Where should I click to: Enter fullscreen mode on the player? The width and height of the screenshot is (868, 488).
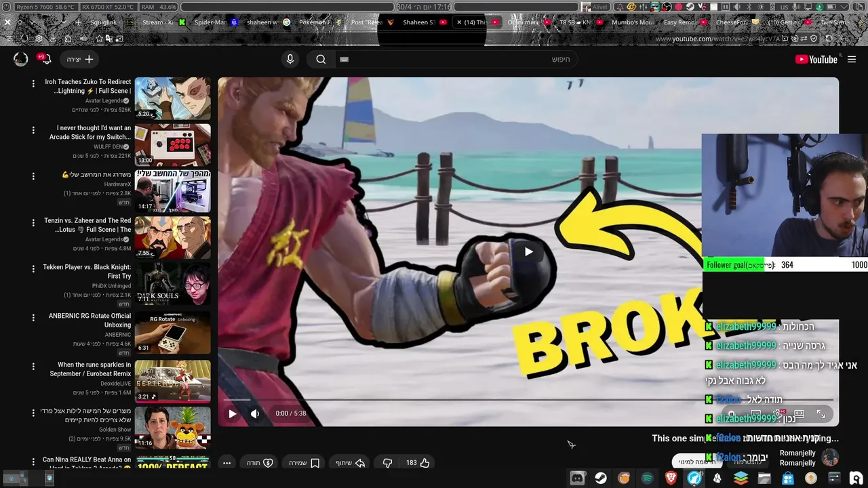point(821,413)
